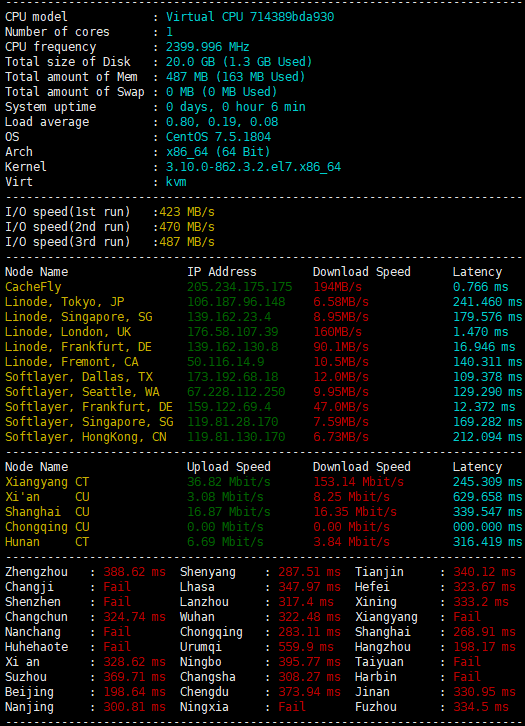Image resolution: width=525 pixels, height=726 pixels.
Task: Click the Ningxia 'Fail' result
Action: point(292,707)
